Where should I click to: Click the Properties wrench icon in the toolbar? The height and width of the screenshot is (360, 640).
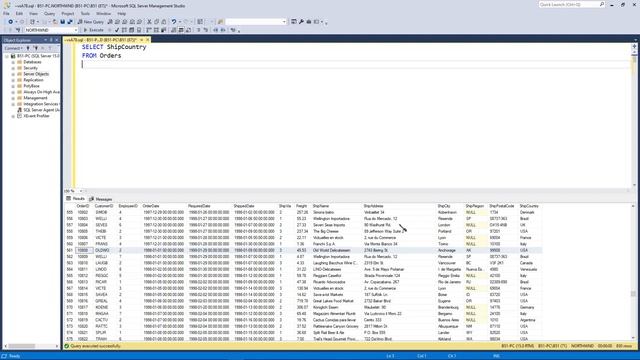tap(301, 22)
